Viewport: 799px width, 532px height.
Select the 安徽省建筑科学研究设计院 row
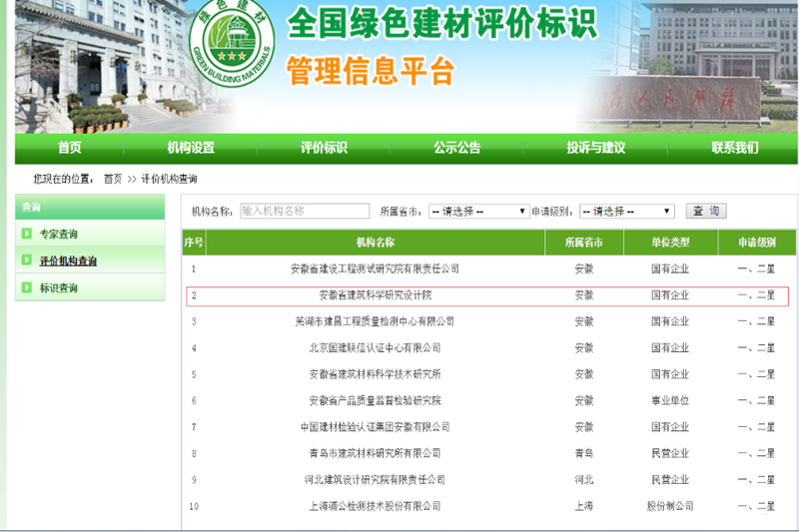(x=375, y=295)
